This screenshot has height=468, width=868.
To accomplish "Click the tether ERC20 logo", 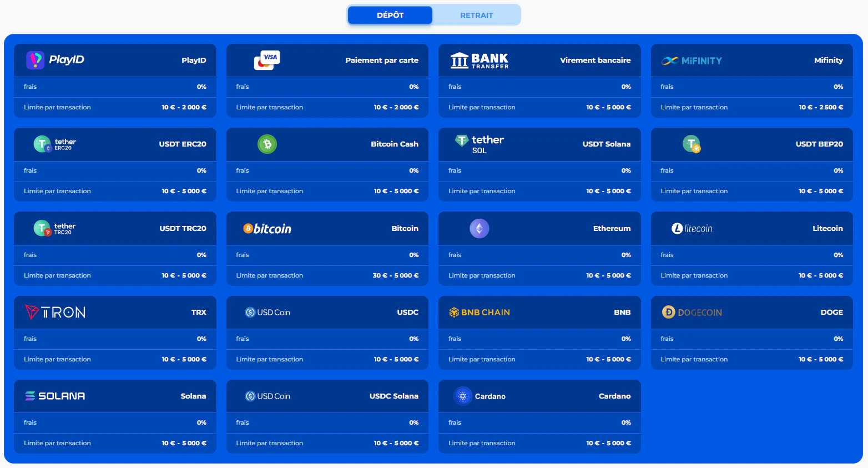I will (x=55, y=144).
